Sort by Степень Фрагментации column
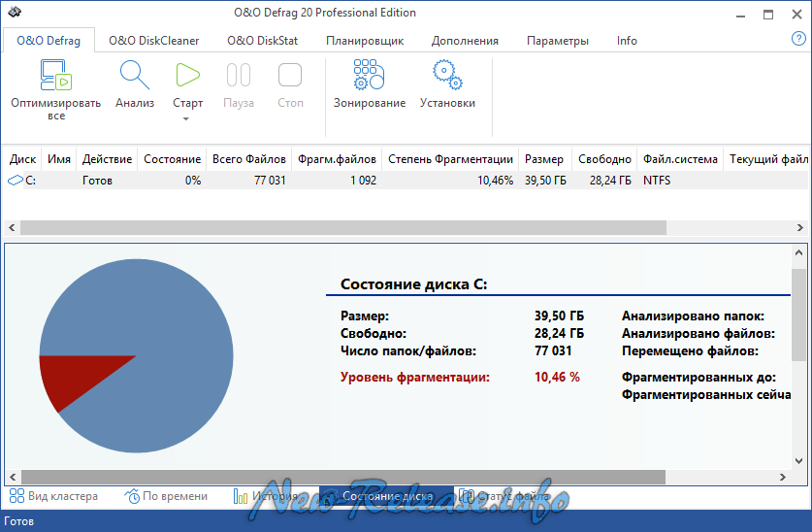This screenshot has height=532, width=812. coord(450,159)
